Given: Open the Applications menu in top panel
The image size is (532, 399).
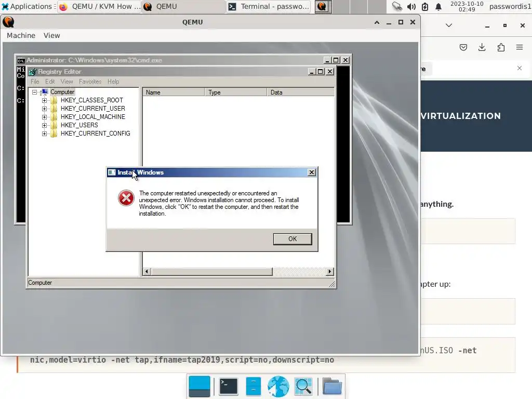Looking at the screenshot, I should point(28,6).
